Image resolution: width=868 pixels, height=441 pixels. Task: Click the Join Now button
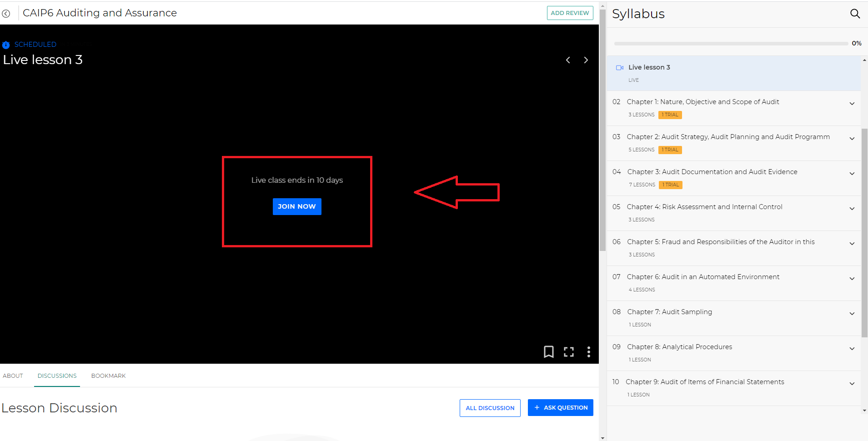coord(297,206)
